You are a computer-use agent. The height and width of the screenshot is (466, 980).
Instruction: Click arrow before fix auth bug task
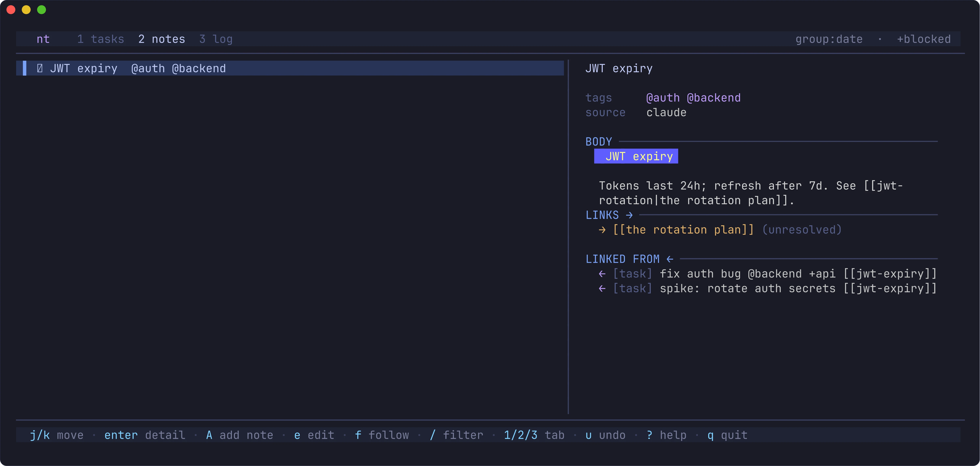(602, 274)
